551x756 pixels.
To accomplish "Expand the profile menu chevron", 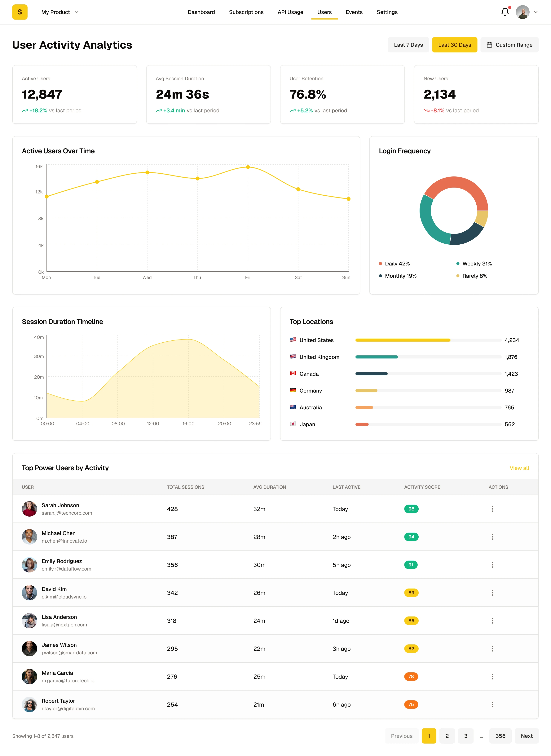I will [x=536, y=12].
